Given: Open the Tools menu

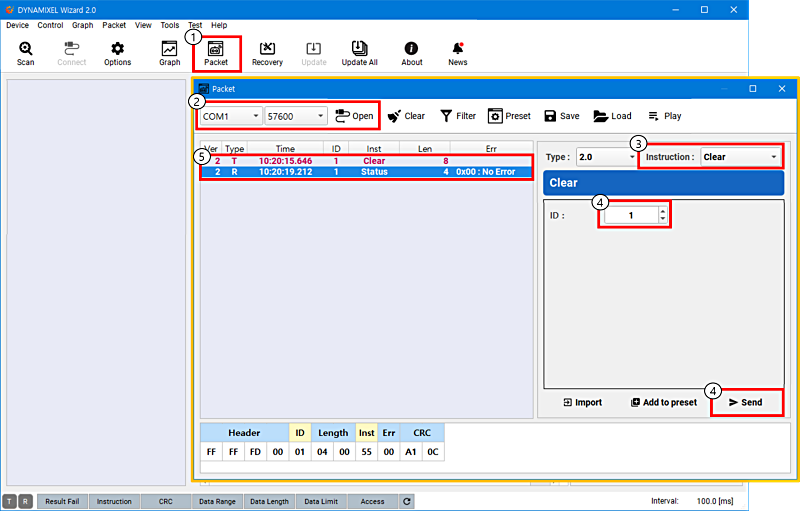Looking at the screenshot, I should point(169,25).
